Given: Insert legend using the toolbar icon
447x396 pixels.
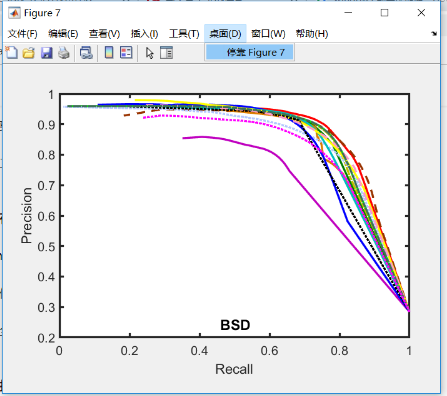Looking at the screenshot, I should click(126, 53).
